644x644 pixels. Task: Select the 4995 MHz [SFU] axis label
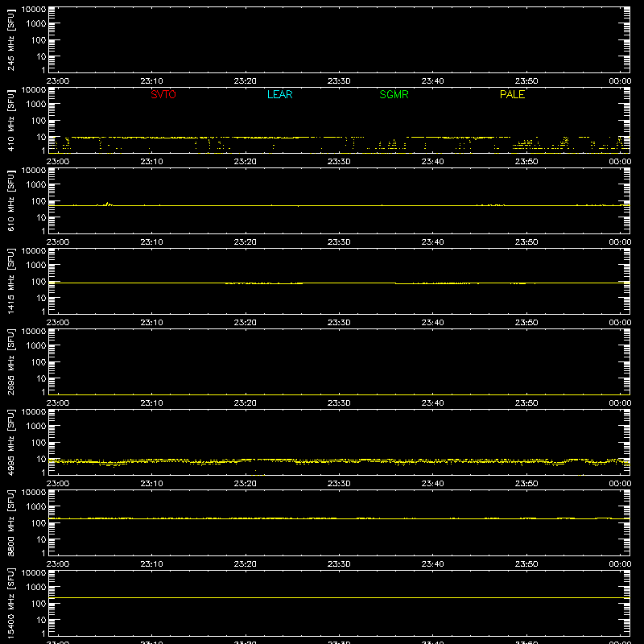pyautogui.click(x=11, y=442)
